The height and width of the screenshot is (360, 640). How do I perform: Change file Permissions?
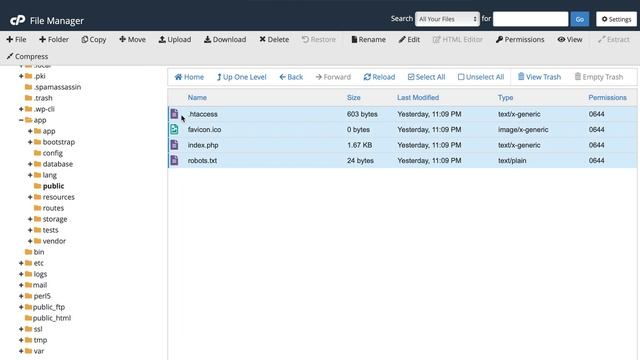click(520, 40)
